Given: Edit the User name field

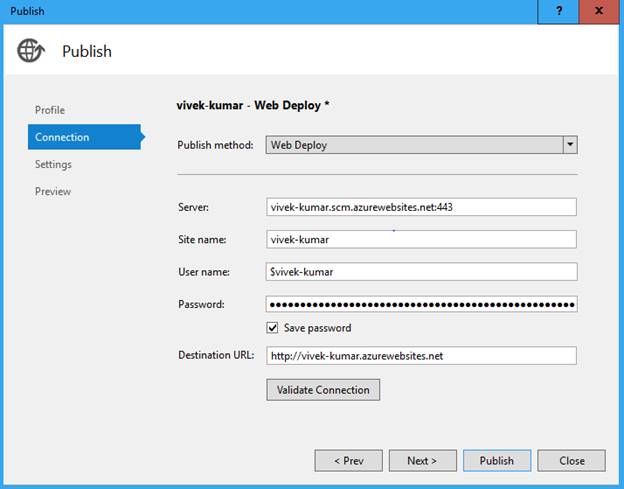Looking at the screenshot, I should pyautogui.click(x=421, y=272).
